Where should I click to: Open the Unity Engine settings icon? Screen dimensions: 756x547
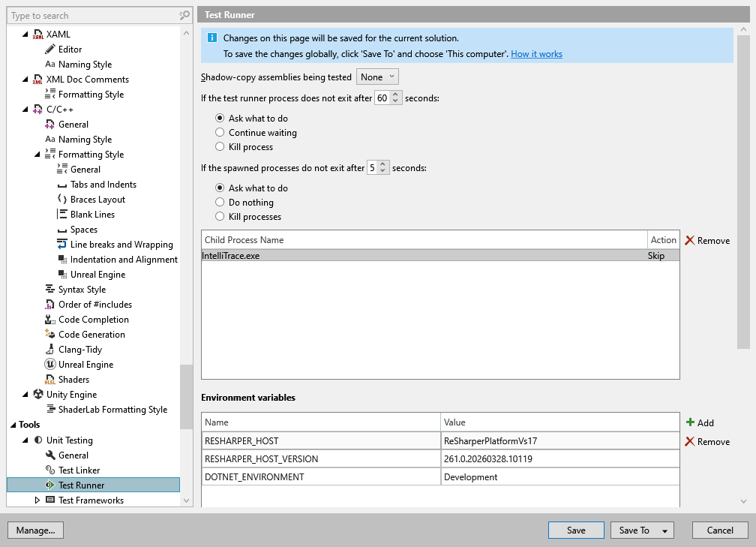[x=39, y=394]
